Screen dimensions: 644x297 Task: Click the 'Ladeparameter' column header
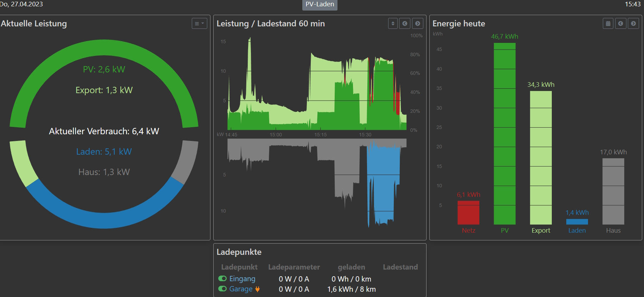point(294,267)
